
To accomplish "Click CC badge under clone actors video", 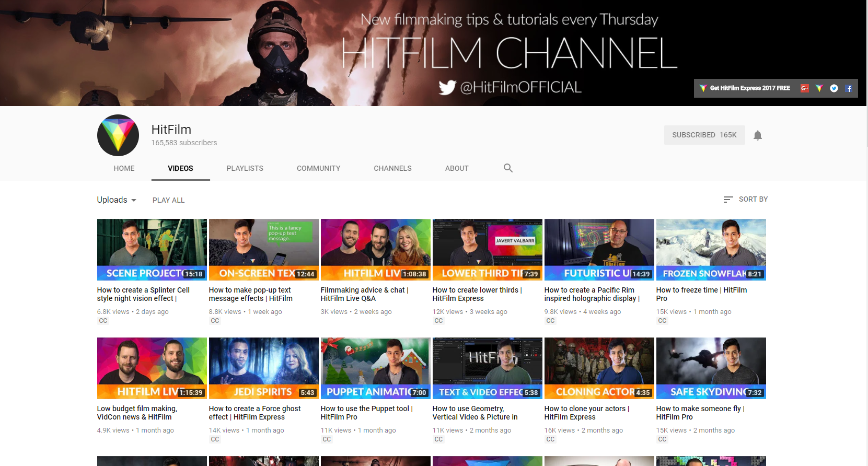I will pyautogui.click(x=550, y=439).
